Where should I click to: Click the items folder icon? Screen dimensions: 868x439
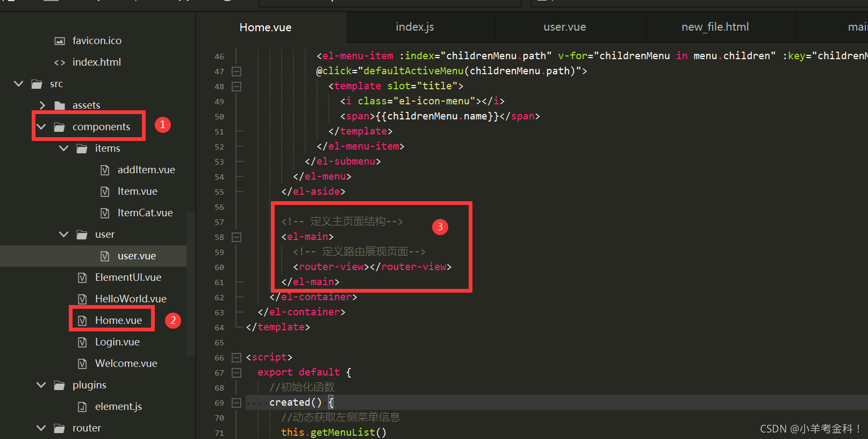point(82,148)
